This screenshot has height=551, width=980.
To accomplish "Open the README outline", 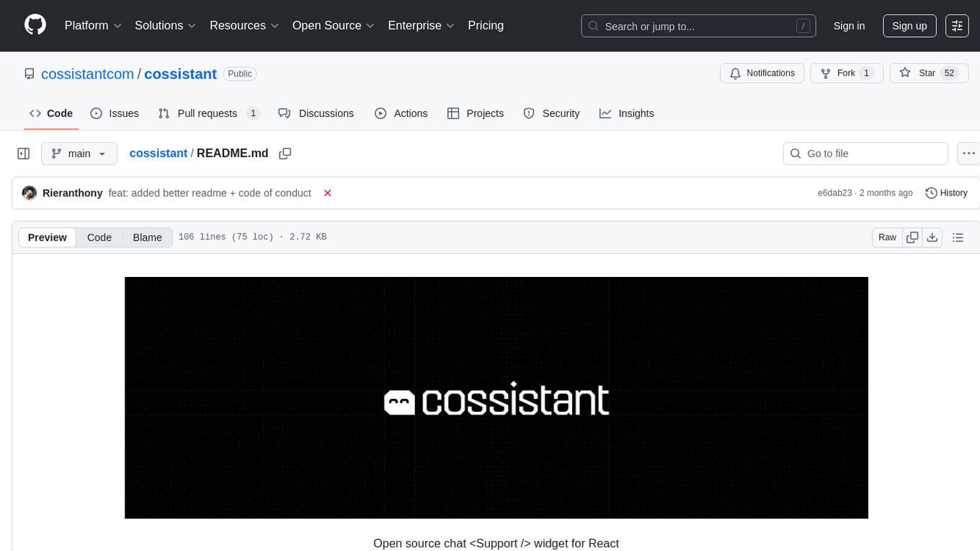I will coord(958,237).
